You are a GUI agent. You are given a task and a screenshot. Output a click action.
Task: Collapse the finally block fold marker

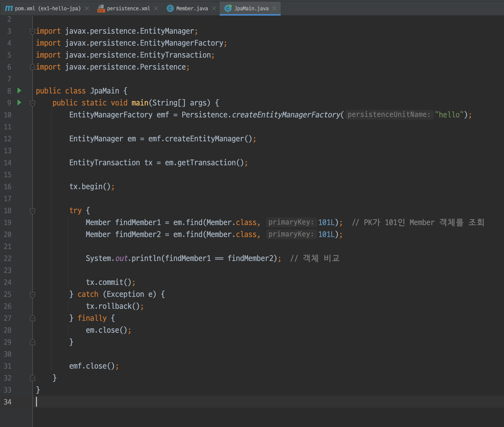click(x=33, y=318)
